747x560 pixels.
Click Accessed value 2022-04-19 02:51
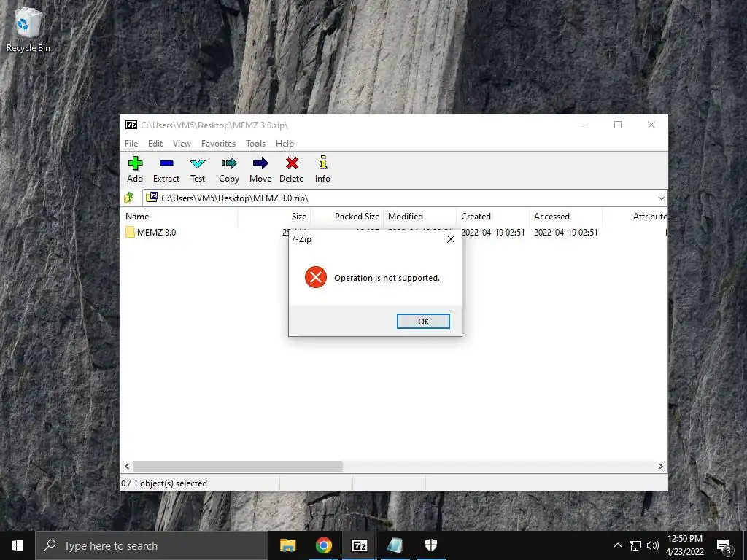click(565, 233)
